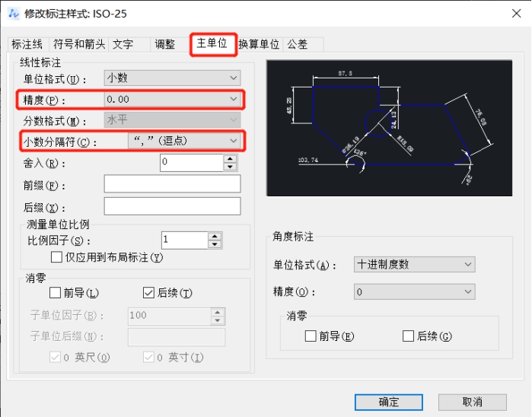Image resolution: width=532 pixels, height=417 pixels.
Task: Click into the 前缀 text field
Action: [172, 183]
